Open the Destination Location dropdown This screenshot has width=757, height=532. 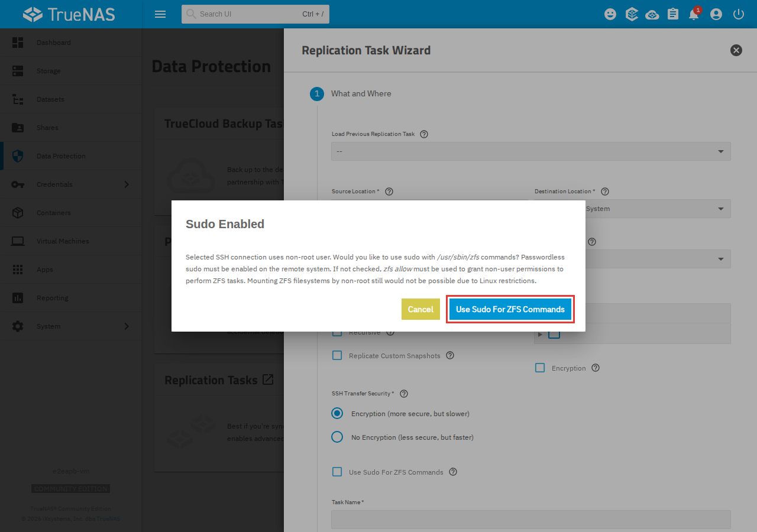[x=632, y=209]
